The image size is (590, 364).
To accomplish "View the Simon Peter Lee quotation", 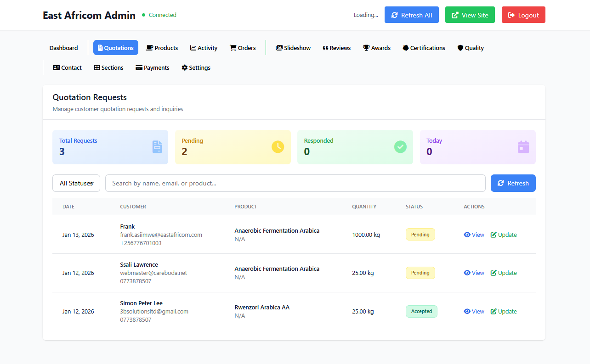I will click(x=474, y=311).
